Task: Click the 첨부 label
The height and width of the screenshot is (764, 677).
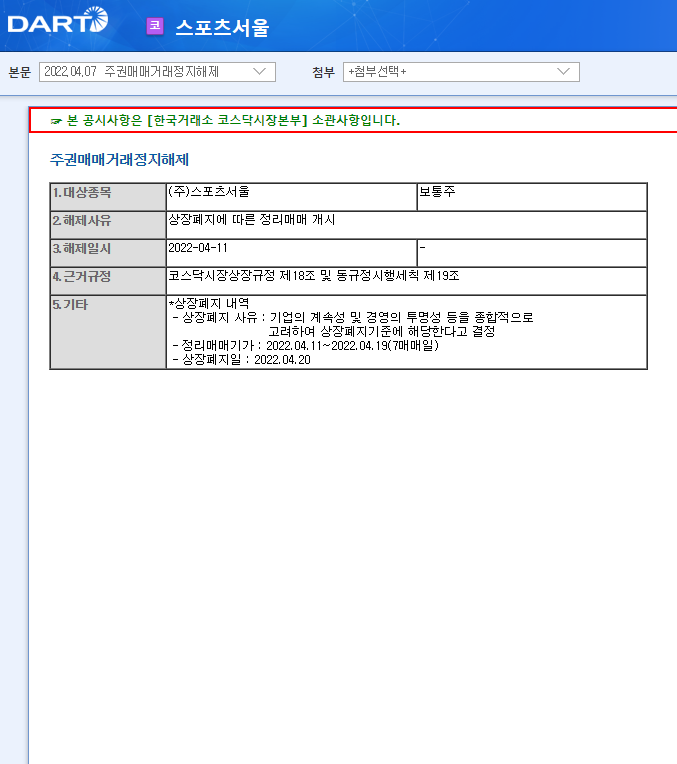Action: pyautogui.click(x=323, y=73)
